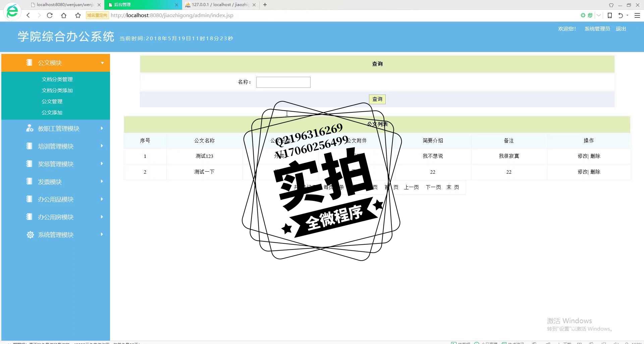Click 系统管理员 user link
Image resolution: width=644 pixels, height=344 pixels.
coord(597,29)
